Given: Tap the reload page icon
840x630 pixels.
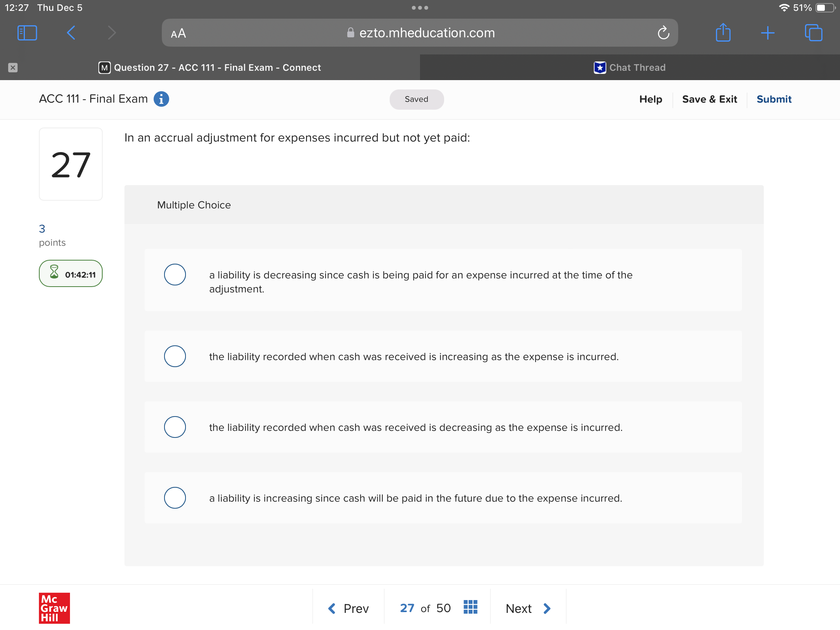Looking at the screenshot, I should coord(663,33).
